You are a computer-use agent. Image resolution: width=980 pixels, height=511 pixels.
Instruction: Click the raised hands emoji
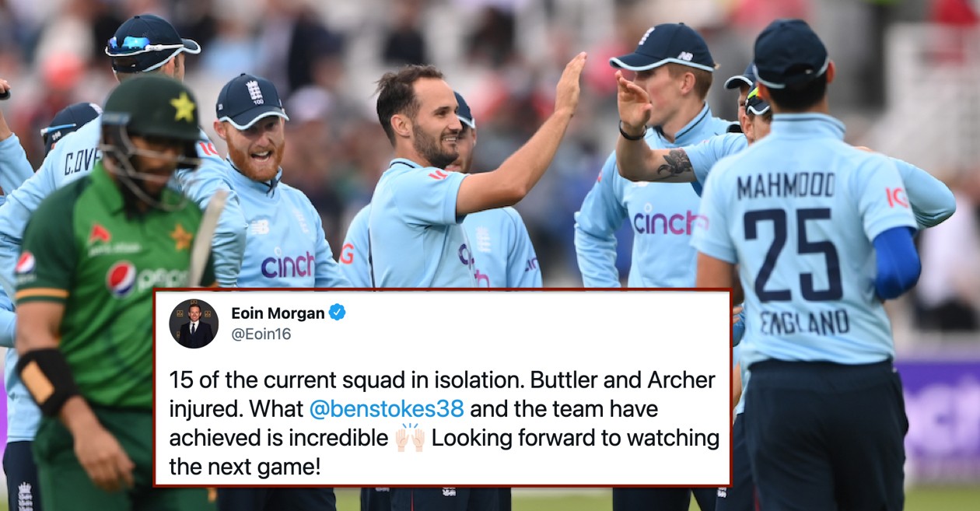pos(409,438)
